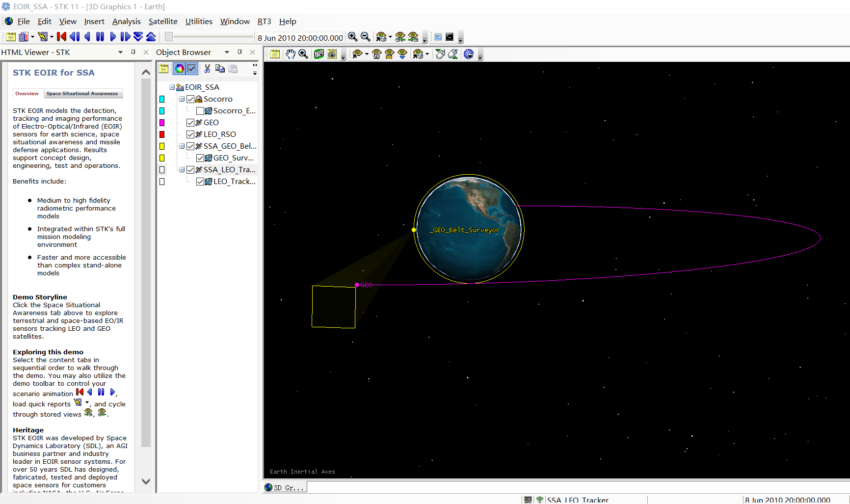The width and height of the screenshot is (850, 504).
Task: Select the 3D grab hand tool
Action: (x=291, y=54)
